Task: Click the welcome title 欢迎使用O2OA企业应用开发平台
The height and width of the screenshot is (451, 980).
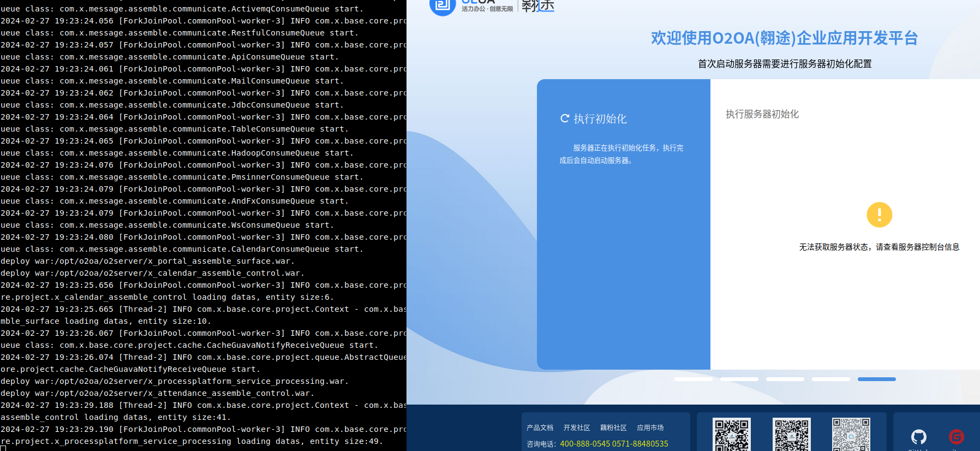Action: pos(785,38)
